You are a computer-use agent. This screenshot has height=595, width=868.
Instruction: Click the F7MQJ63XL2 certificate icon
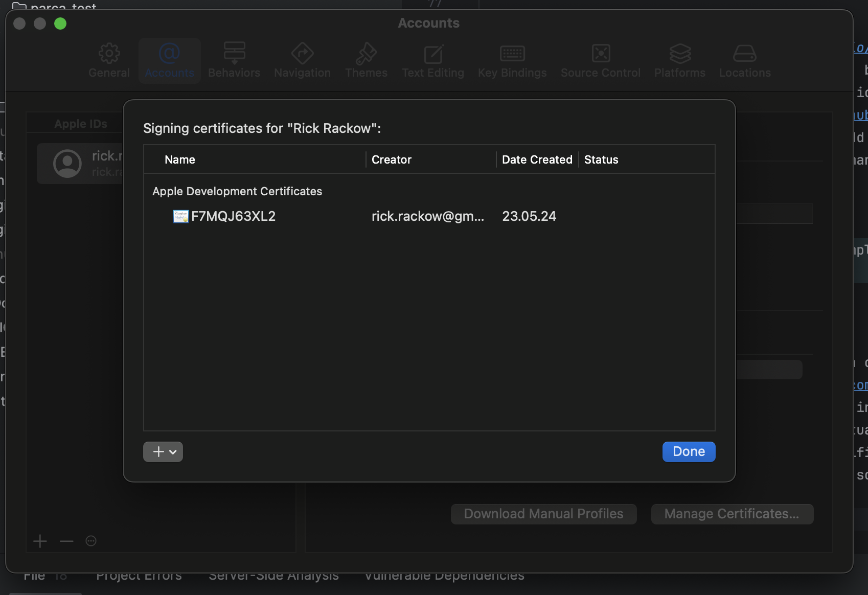coord(180,216)
